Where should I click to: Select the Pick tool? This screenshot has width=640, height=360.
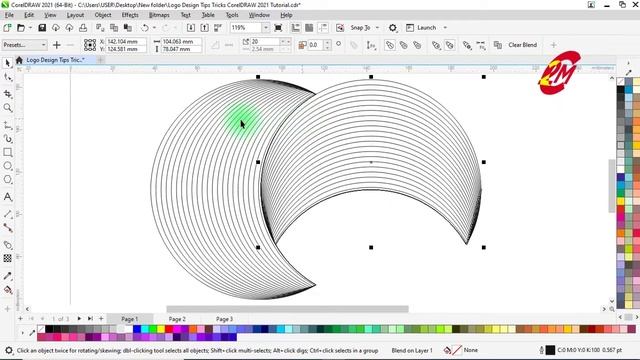pos(7,62)
